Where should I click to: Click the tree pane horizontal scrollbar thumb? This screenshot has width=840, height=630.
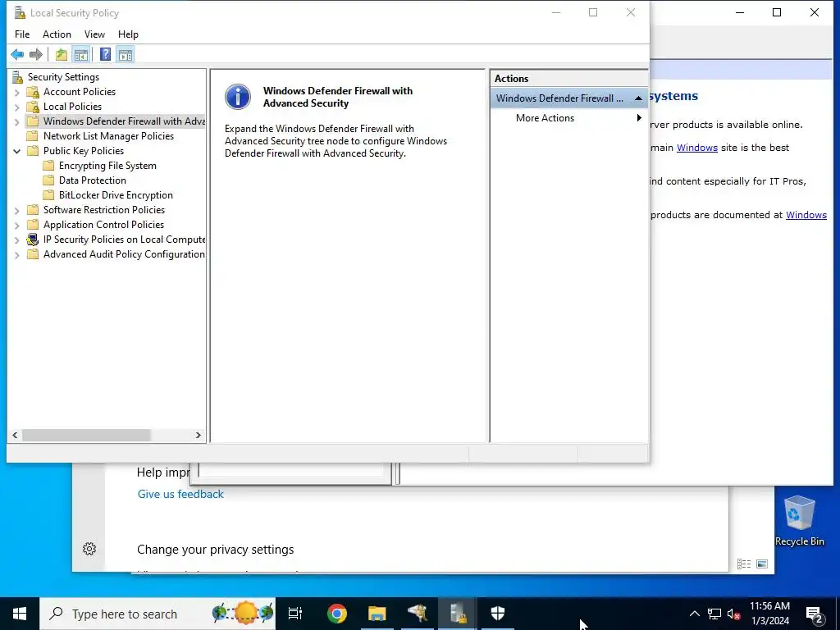tap(86, 435)
